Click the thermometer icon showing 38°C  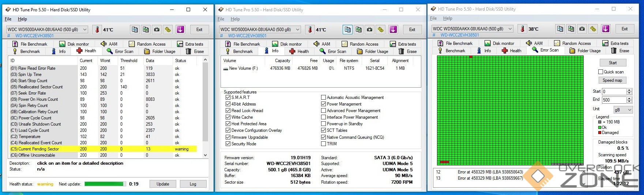523,29
